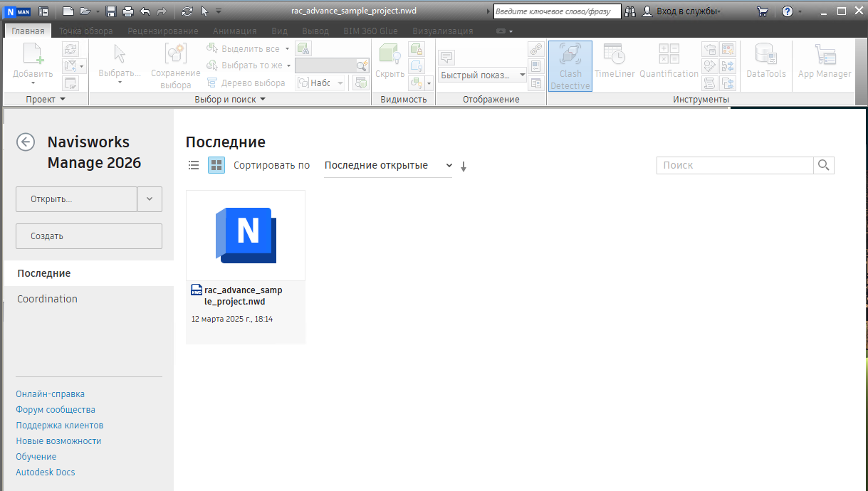Screen dimensions: 868x491
Task: Click the Help question mark icon
Action: (x=787, y=11)
